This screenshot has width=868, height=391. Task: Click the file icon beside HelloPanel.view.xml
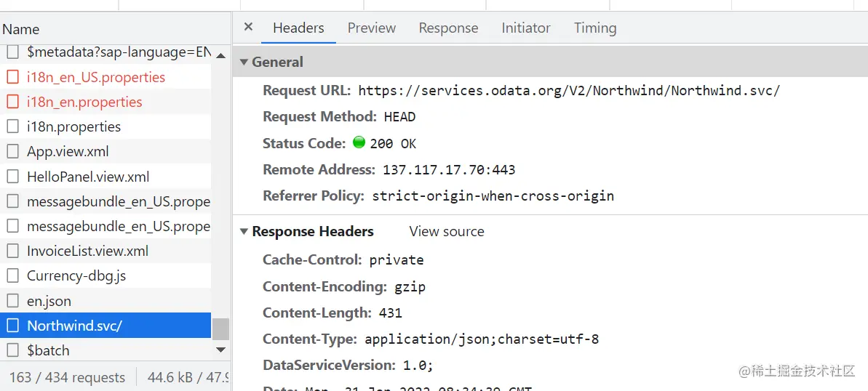[12, 177]
